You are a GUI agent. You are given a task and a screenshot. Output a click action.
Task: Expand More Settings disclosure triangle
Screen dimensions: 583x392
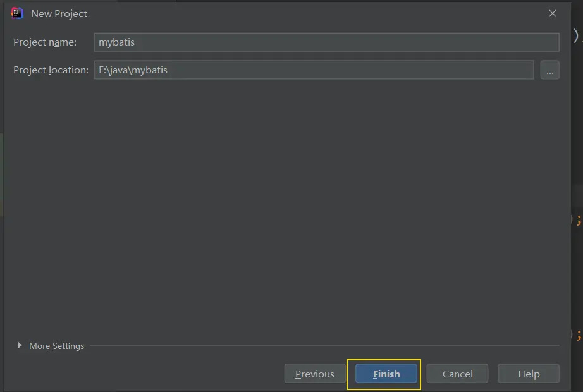tap(20, 346)
